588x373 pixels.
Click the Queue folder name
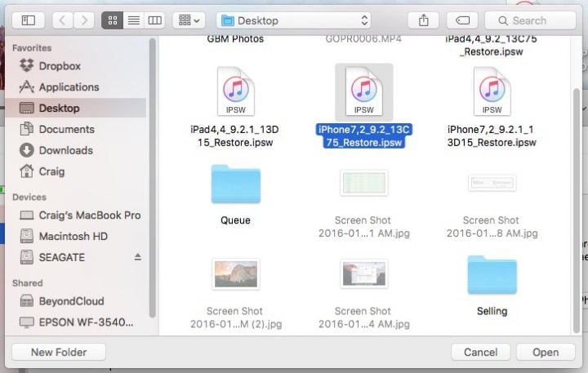235,220
